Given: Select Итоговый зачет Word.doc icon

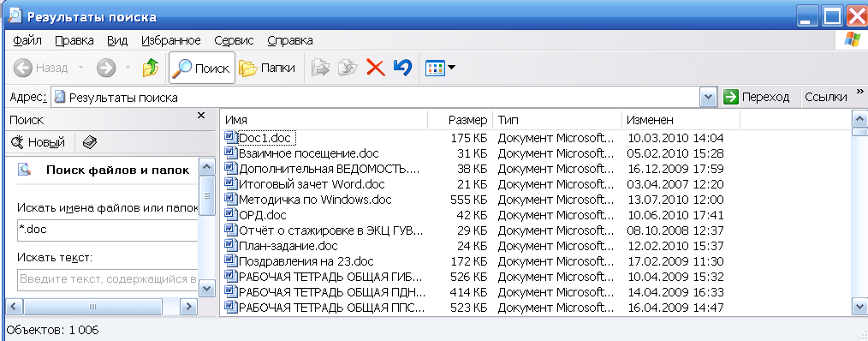Looking at the screenshot, I should pos(230,183).
